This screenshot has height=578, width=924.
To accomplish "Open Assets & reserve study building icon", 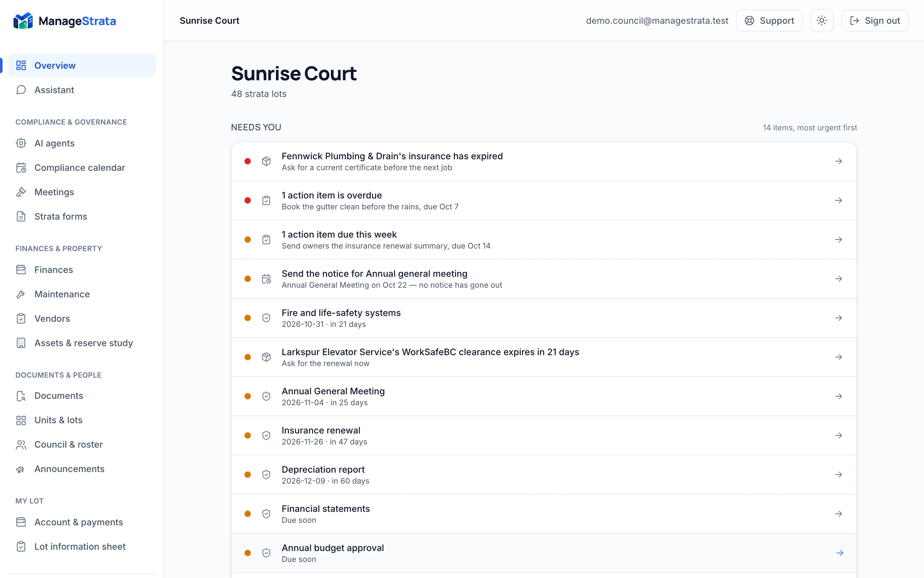I will click(21, 343).
